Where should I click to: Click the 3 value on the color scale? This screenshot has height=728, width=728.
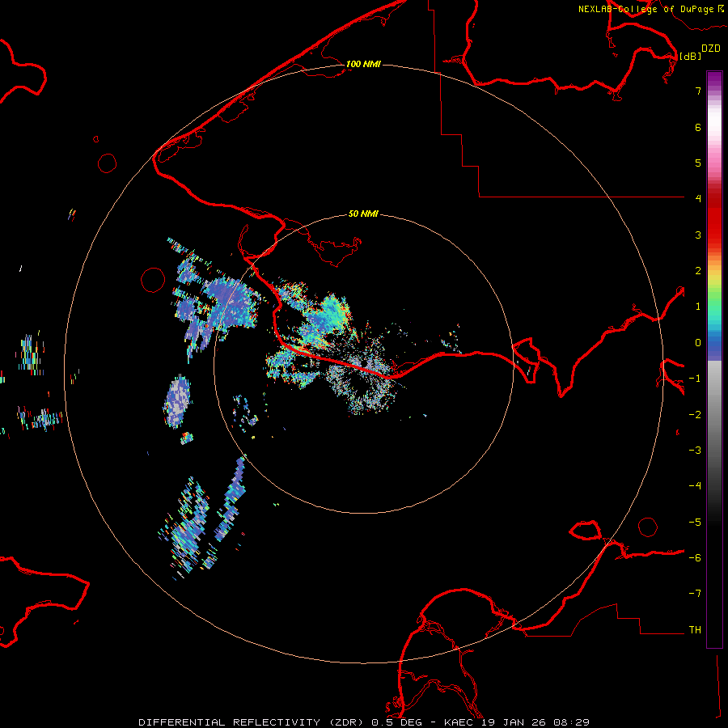point(698,235)
